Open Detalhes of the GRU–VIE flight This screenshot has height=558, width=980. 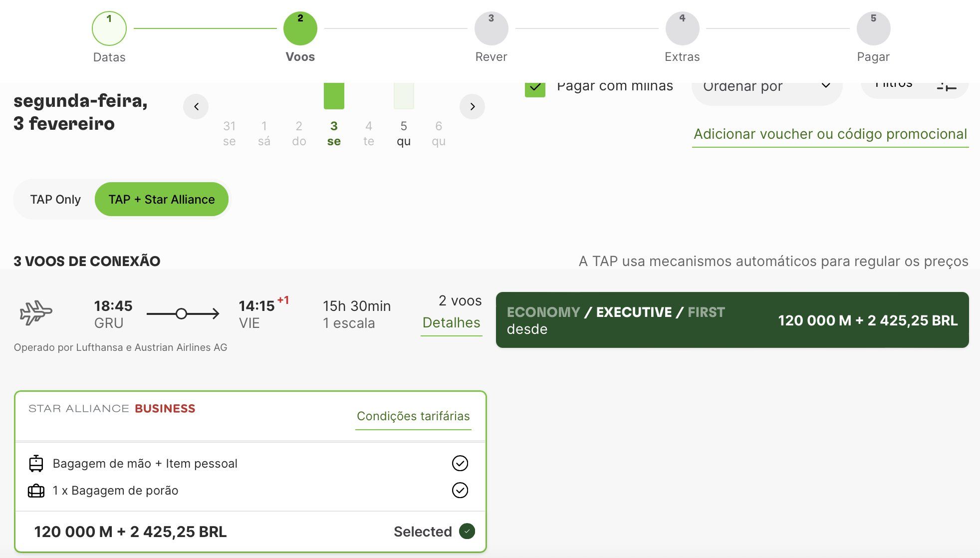coord(452,323)
